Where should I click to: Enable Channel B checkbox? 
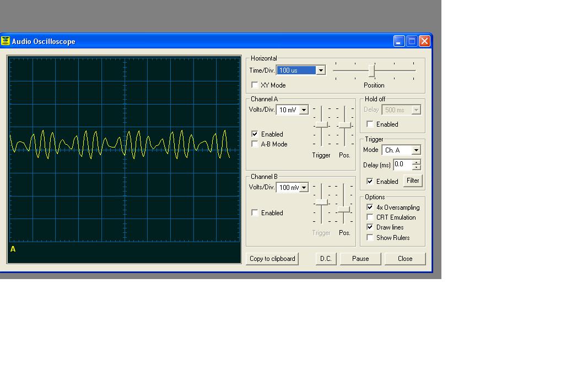[x=255, y=212]
